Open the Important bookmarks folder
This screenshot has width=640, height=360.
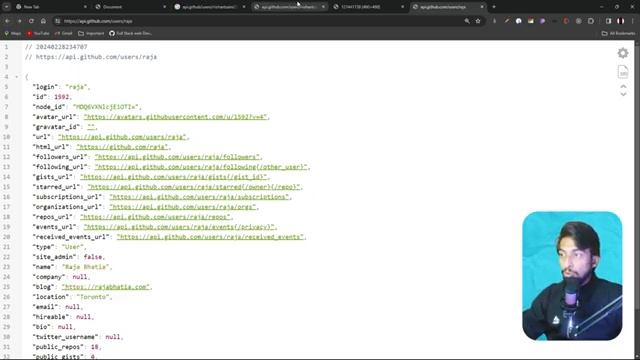pos(91,33)
